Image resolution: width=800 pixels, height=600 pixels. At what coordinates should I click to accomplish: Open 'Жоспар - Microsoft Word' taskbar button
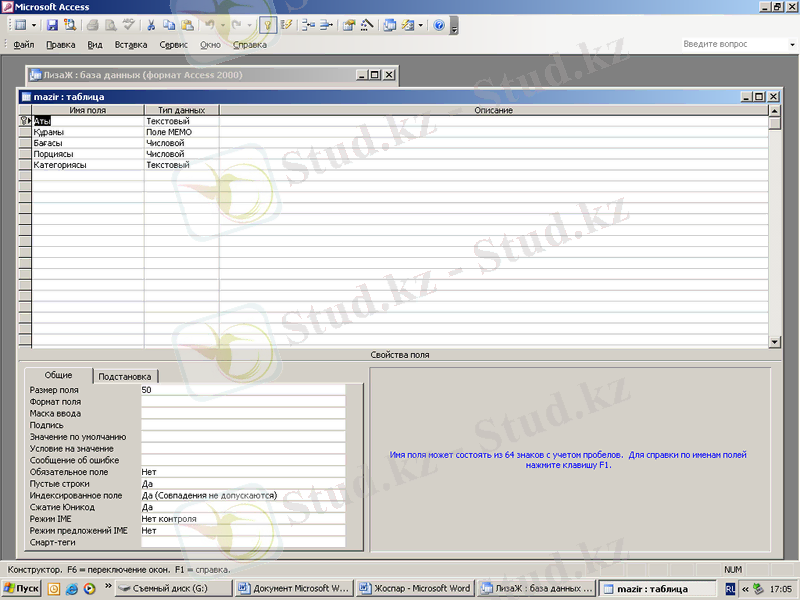click(x=415, y=589)
